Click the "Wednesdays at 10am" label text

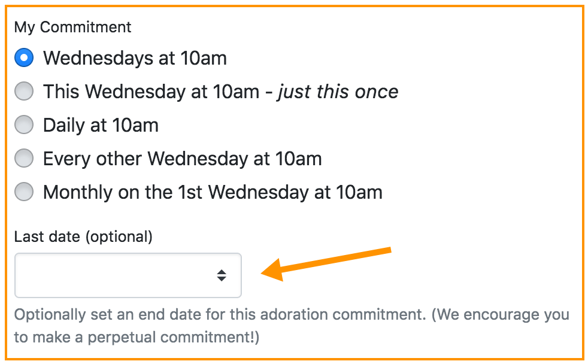[x=135, y=58]
